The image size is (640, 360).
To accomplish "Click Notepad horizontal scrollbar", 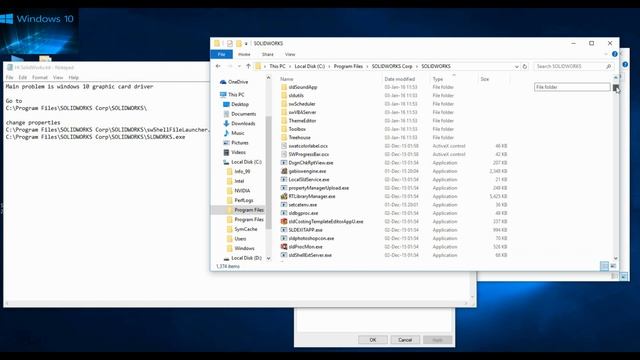I will click(x=236, y=303).
